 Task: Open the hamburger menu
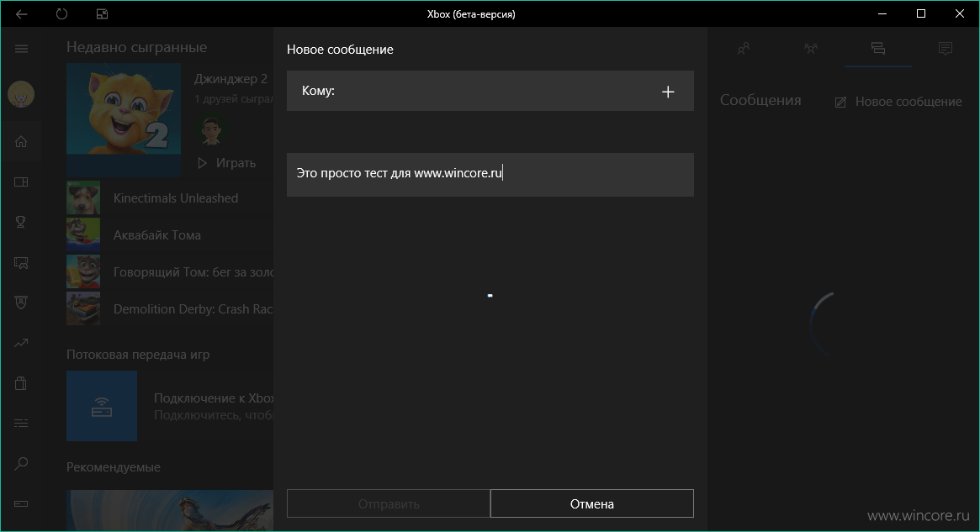coord(21,48)
